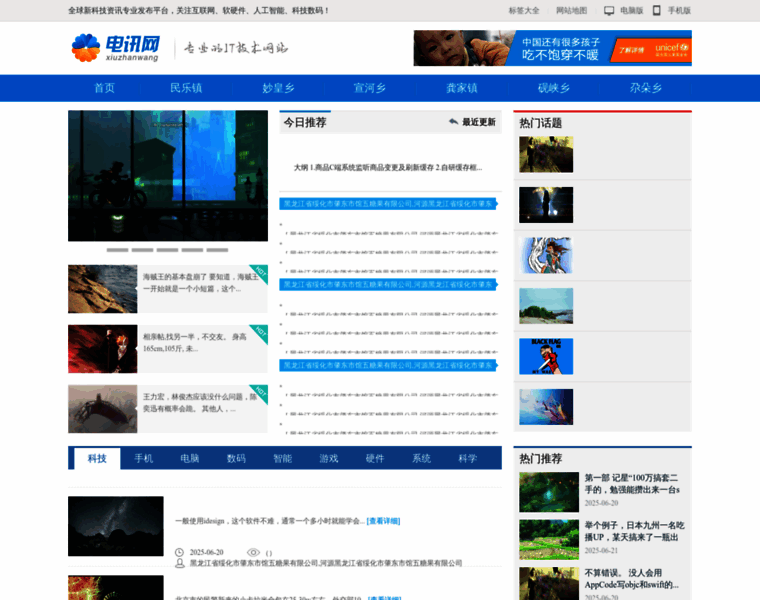Click the clock icon next to 2025-06-20
Viewport: 760px width, 600px height.
click(x=179, y=552)
